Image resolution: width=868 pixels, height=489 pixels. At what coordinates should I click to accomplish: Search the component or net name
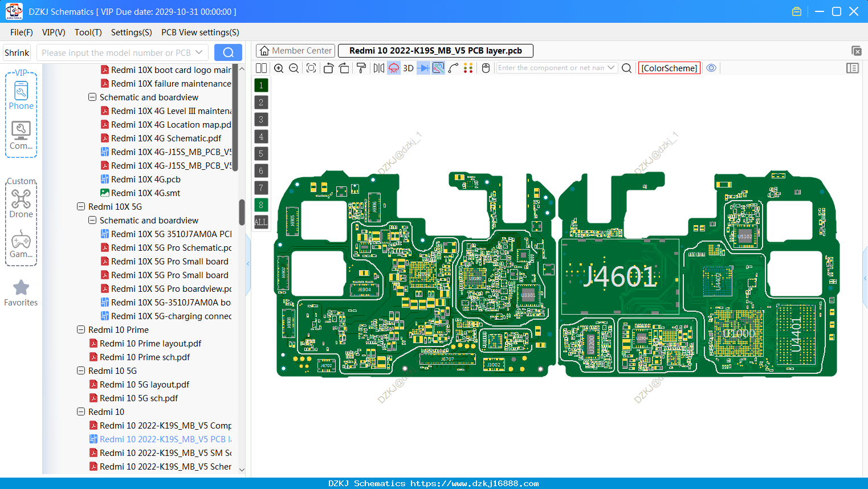[x=626, y=68]
